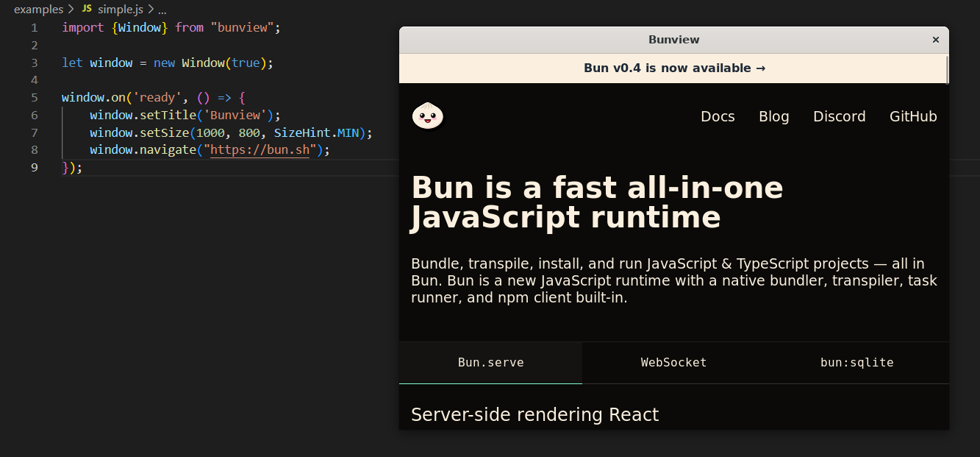Viewport: 980px width, 457px height.
Task: Click line number 9 in the editor gutter
Action: [34, 168]
